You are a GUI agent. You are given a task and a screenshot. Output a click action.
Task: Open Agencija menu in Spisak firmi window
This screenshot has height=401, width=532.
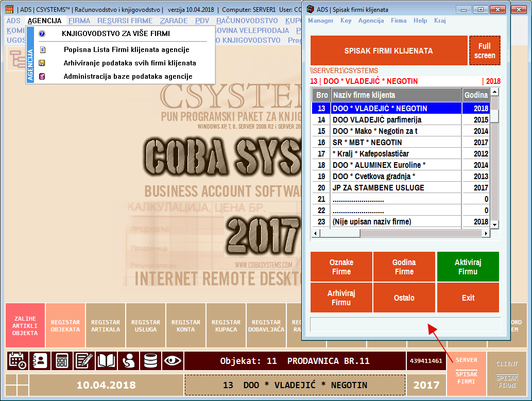(x=371, y=21)
